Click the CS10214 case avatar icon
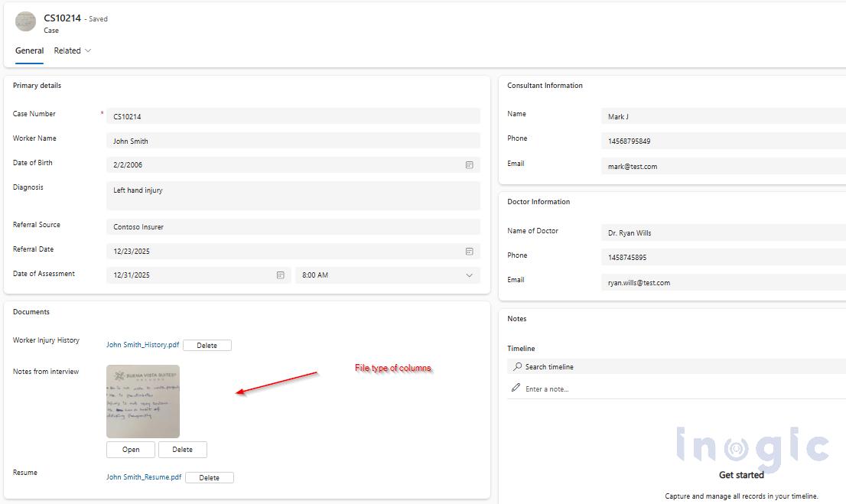 coord(25,21)
